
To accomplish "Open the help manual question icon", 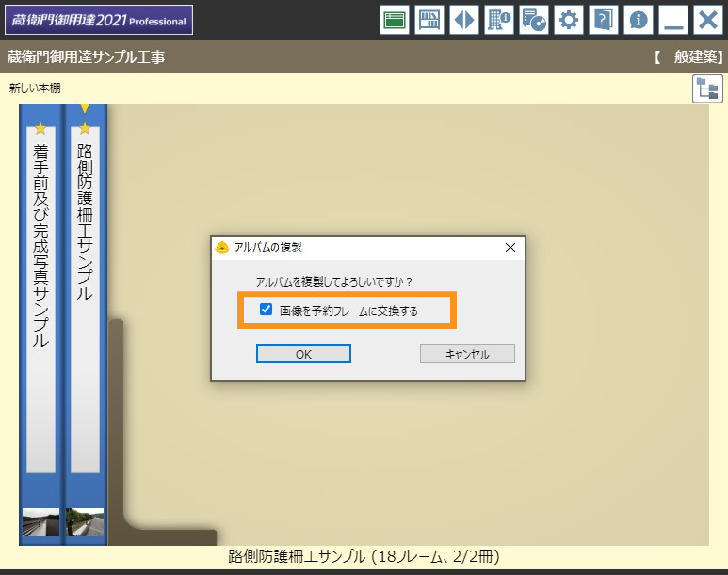I will (603, 20).
